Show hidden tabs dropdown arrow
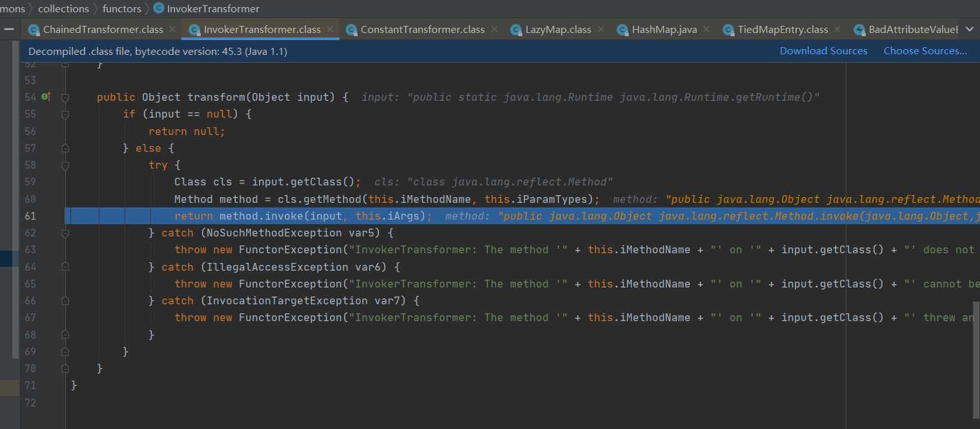 point(969,29)
